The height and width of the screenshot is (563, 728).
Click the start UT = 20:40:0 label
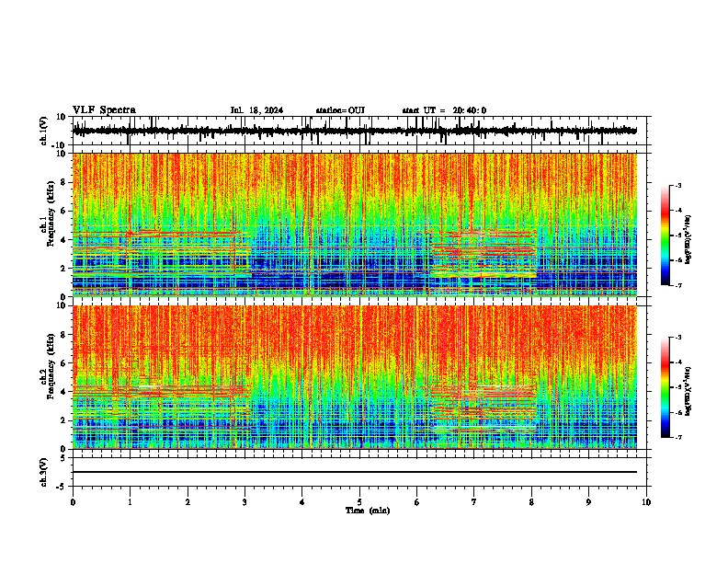coord(444,110)
